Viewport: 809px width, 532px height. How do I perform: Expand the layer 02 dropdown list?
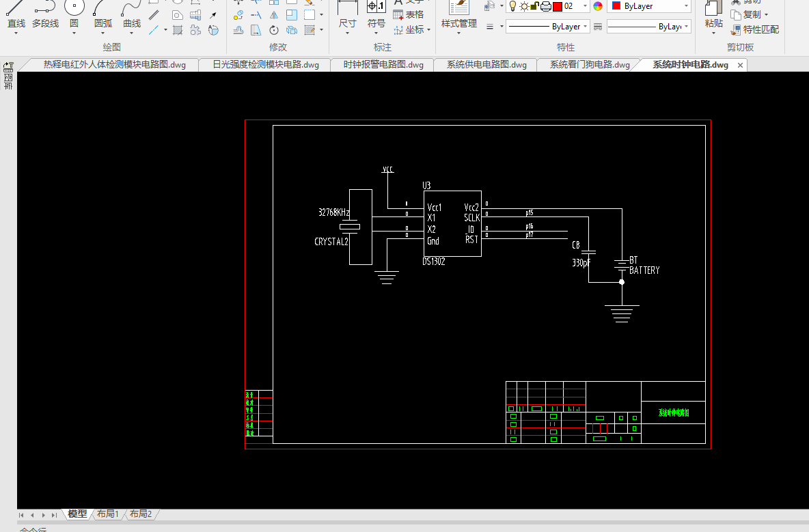586,6
